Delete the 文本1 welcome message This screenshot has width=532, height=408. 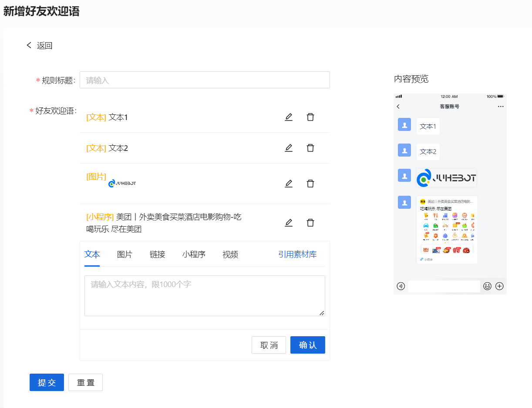pos(310,117)
